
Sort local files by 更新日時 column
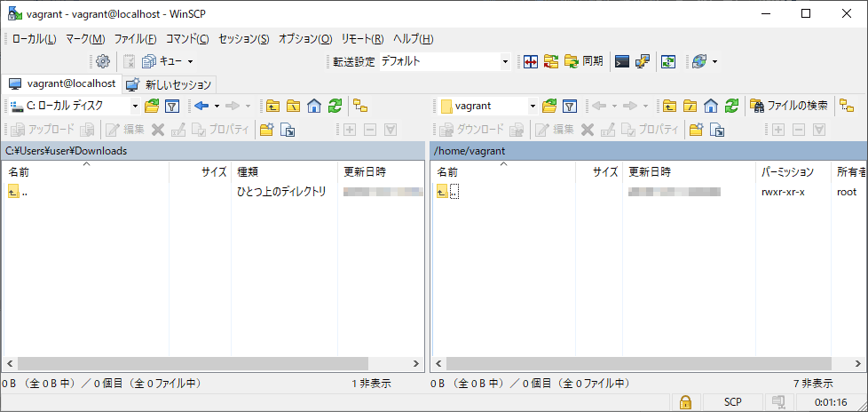coord(380,172)
